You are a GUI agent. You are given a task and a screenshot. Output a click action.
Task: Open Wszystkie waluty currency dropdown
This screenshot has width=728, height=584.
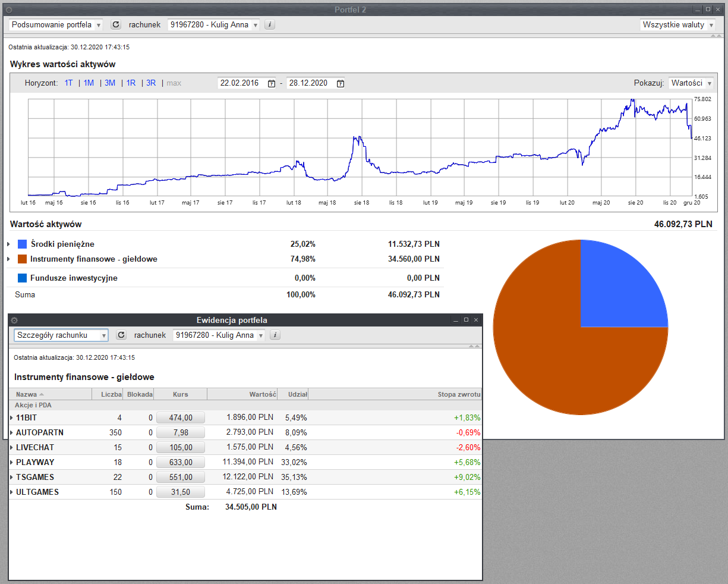(678, 24)
